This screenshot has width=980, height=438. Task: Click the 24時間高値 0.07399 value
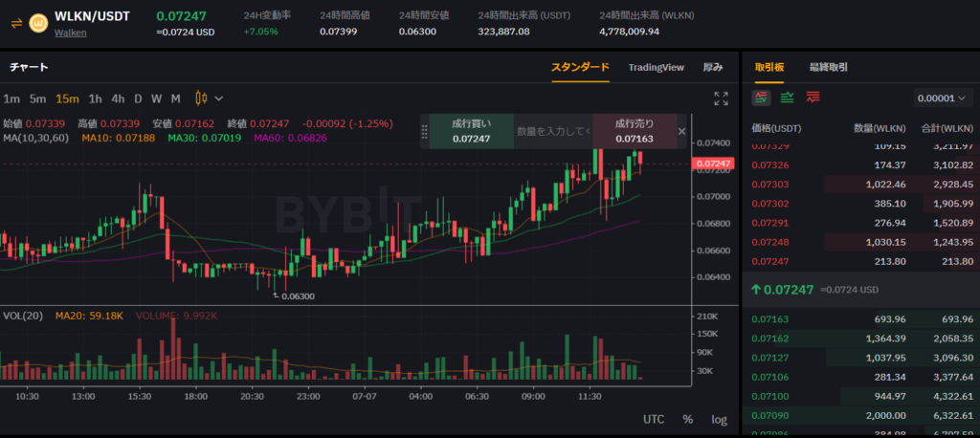tap(338, 32)
